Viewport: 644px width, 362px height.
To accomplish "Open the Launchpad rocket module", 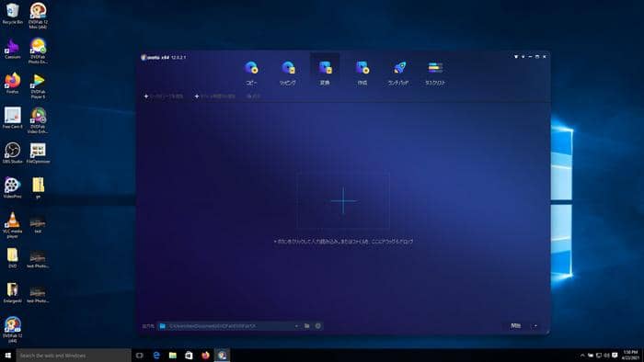I will pos(398,73).
